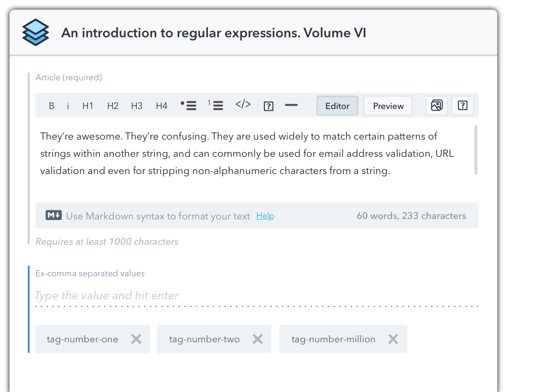This screenshot has height=392, width=545.
Task: Remove the tag-number-million tag
Action: click(393, 339)
